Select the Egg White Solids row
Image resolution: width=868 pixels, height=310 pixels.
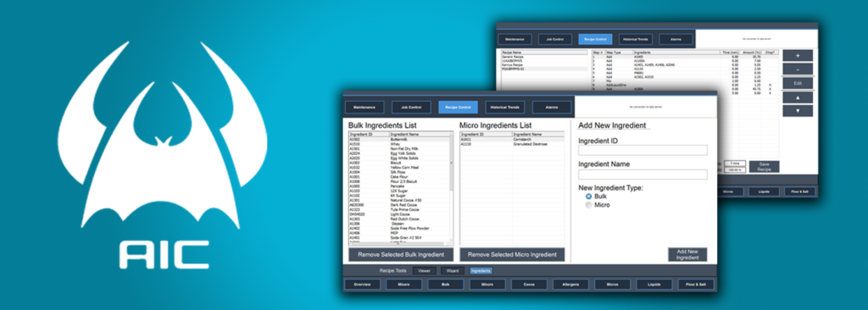[398, 158]
